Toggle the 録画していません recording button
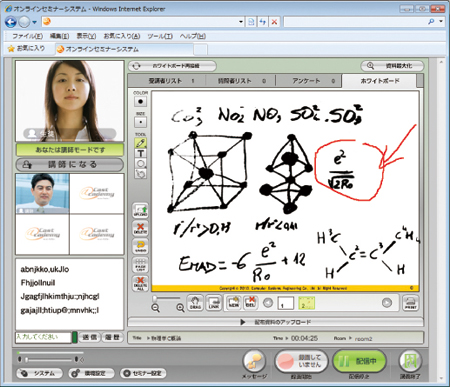The image size is (450, 387). pyautogui.click(x=301, y=361)
